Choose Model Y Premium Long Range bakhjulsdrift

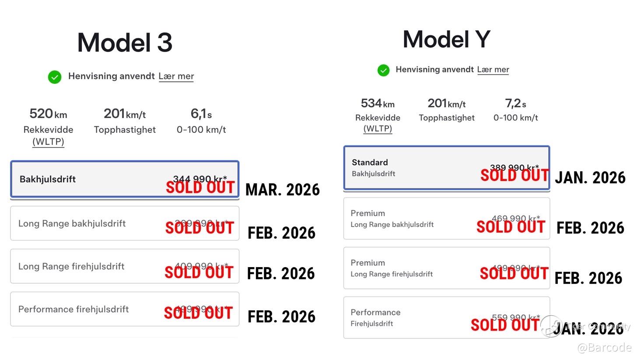[446, 219]
